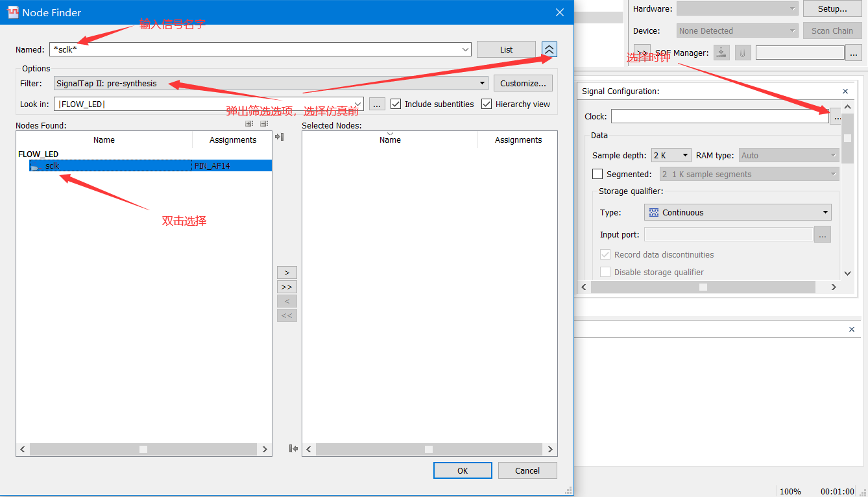Click the Input port browse ellipsis button
The width and height of the screenshot is (868, 497).
coord(823,235)
